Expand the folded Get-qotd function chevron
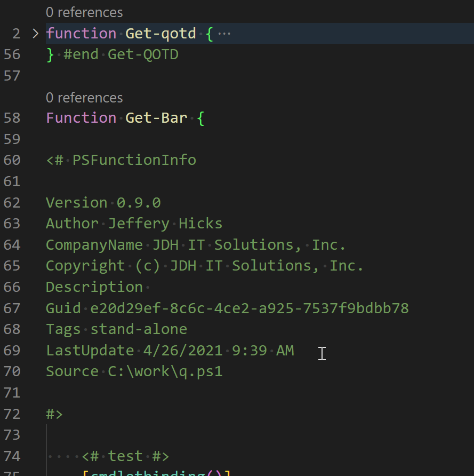474x476 pixels. (35, 34)
